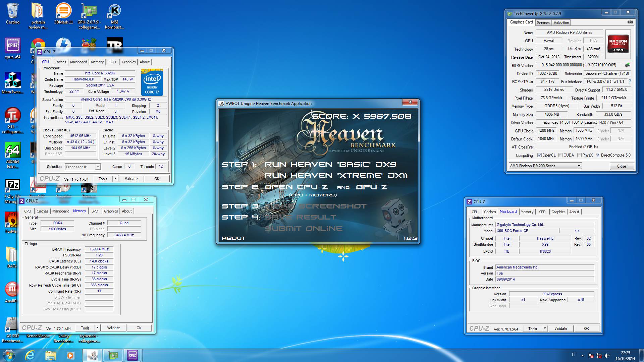Open the Validation tab in GPU-Z
Image resolution: width=644 pixels, height=362 pixels.
(561, 23)
